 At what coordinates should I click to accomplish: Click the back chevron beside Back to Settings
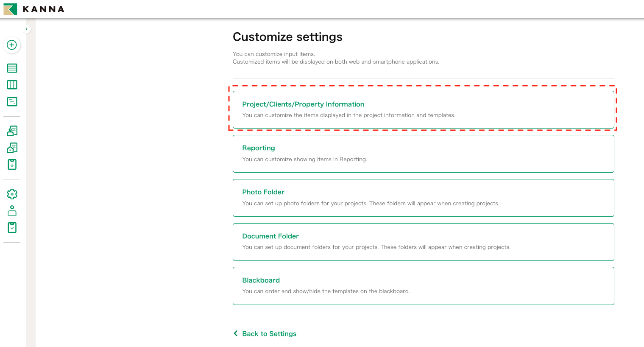coord(236,333)
